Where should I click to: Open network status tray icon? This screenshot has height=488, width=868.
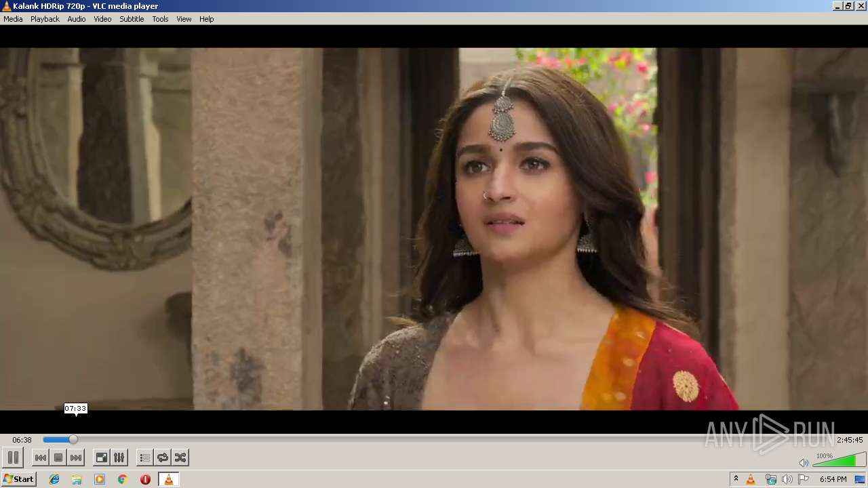coord(770,479)
